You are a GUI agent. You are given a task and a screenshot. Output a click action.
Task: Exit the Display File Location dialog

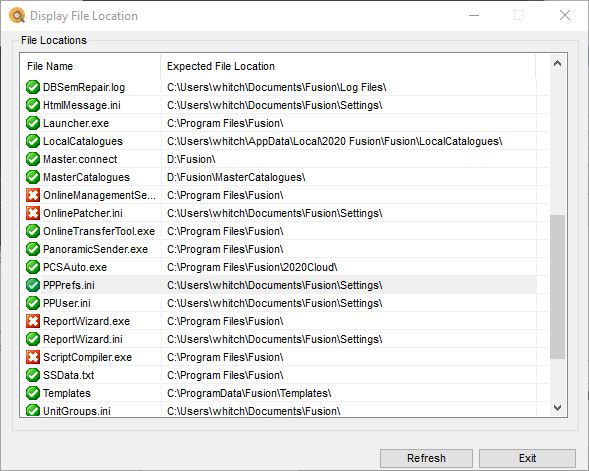pyautogui.click(x=527, y=458)
